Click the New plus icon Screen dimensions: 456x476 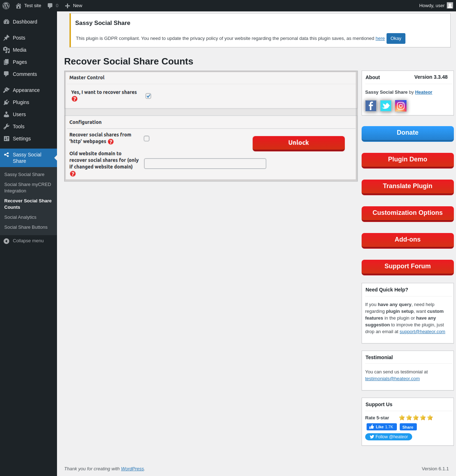pos(67,6)
